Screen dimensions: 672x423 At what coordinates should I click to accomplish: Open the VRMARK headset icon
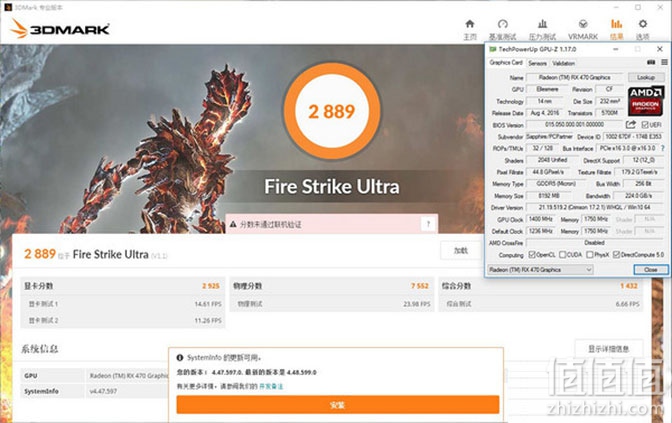583,24
